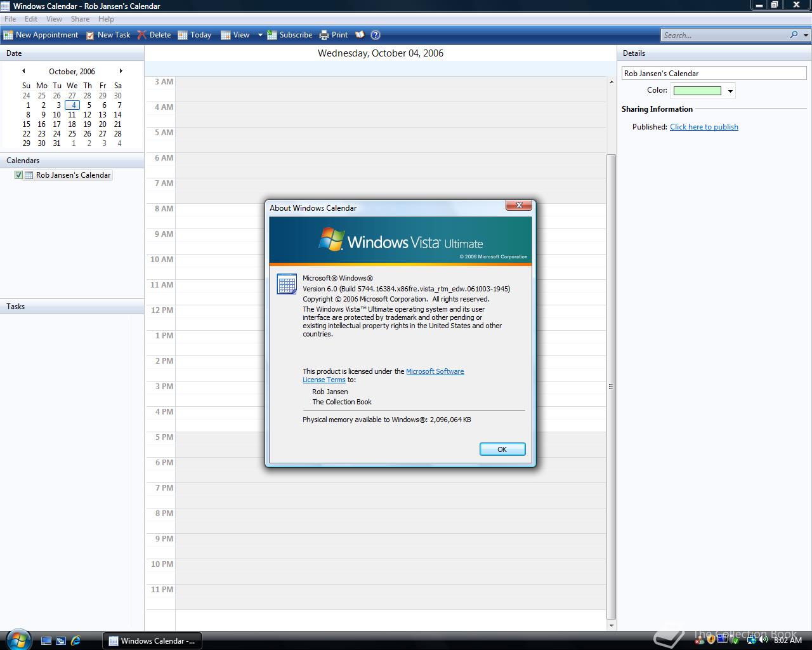Image resolution: width=812 pixels, height=650 pixels.
Task: Click the search magnifier icon
Action: point(794,35)
